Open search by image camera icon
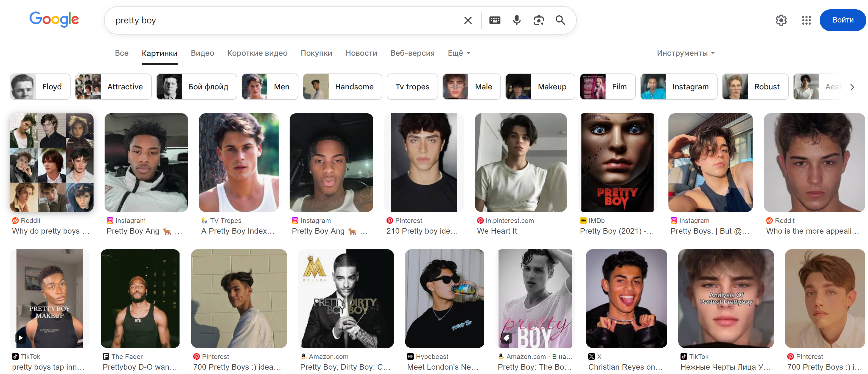Image resolution: width=868 pixels, height=374 pixels. 539,20
